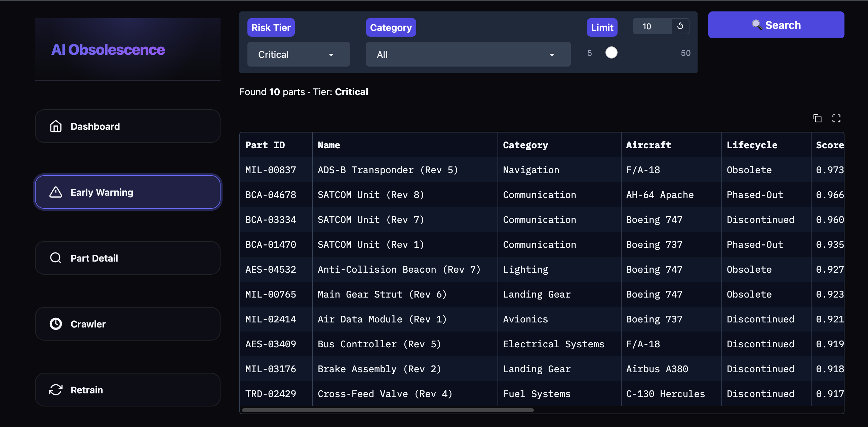
Task: Click the 'Found 10 parts' status text
Action: [272, 92]
